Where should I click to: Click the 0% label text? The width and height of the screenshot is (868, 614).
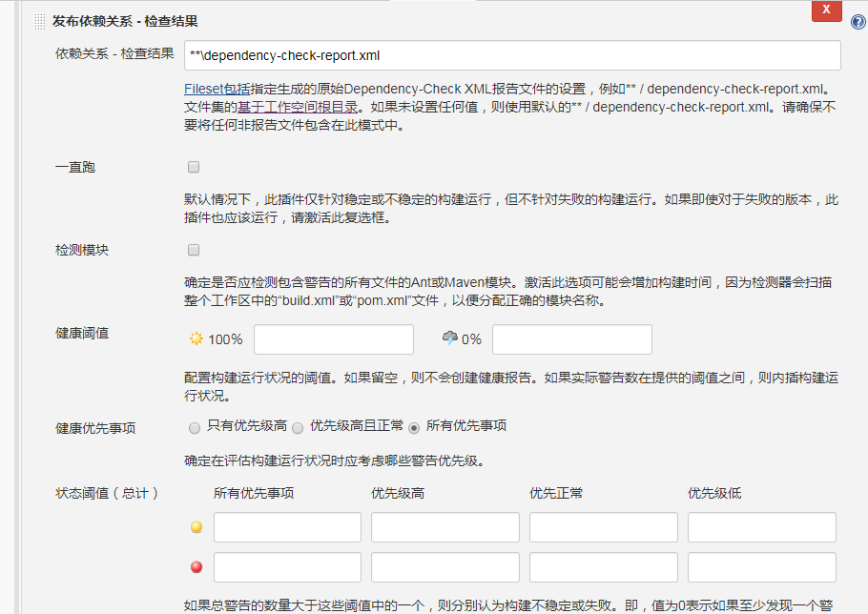pos(471,339)
